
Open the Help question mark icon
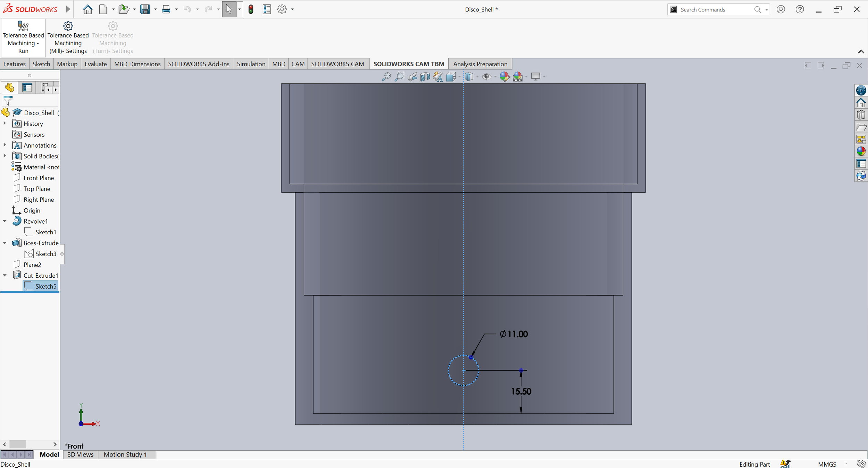800,9
